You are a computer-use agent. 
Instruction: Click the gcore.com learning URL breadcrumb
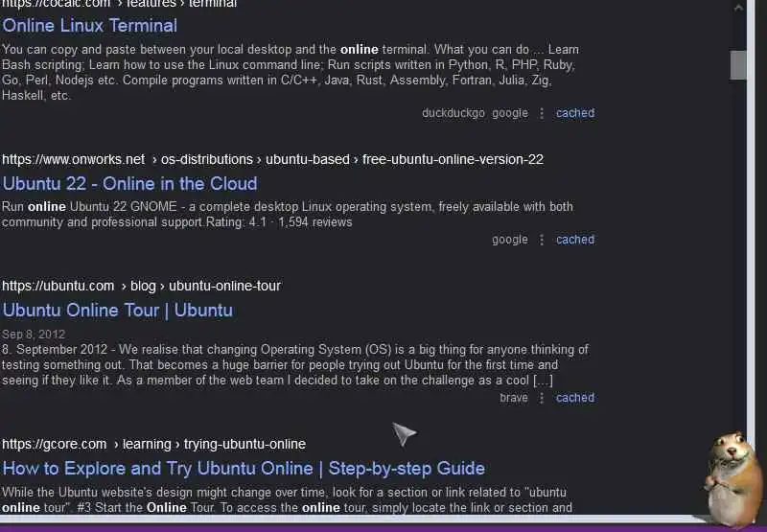point(154,444)
